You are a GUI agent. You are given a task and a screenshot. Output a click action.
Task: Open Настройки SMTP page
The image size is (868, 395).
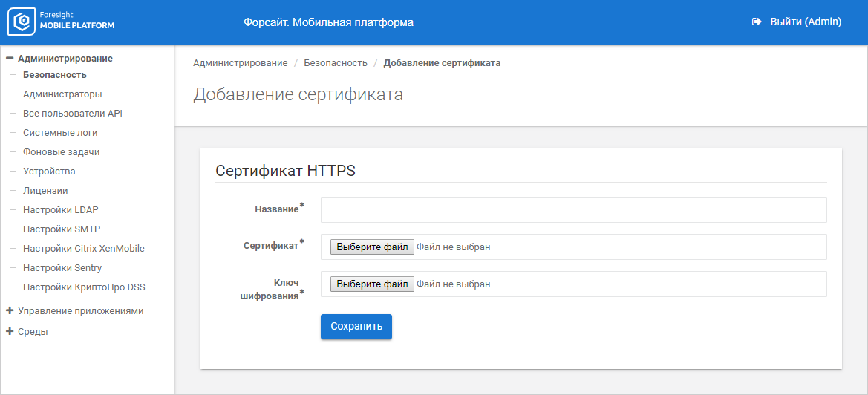coord(62,229)
